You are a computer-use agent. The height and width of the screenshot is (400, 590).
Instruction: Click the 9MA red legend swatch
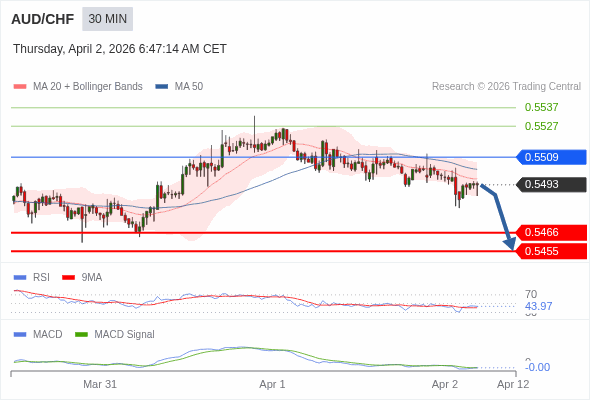[x=68, y=278]
